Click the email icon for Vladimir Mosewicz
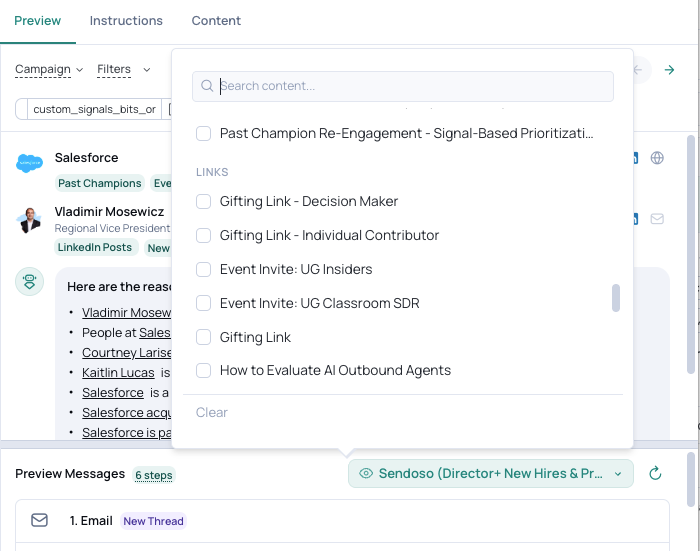Viewport: 700px width, 551px height. [657, 219]
